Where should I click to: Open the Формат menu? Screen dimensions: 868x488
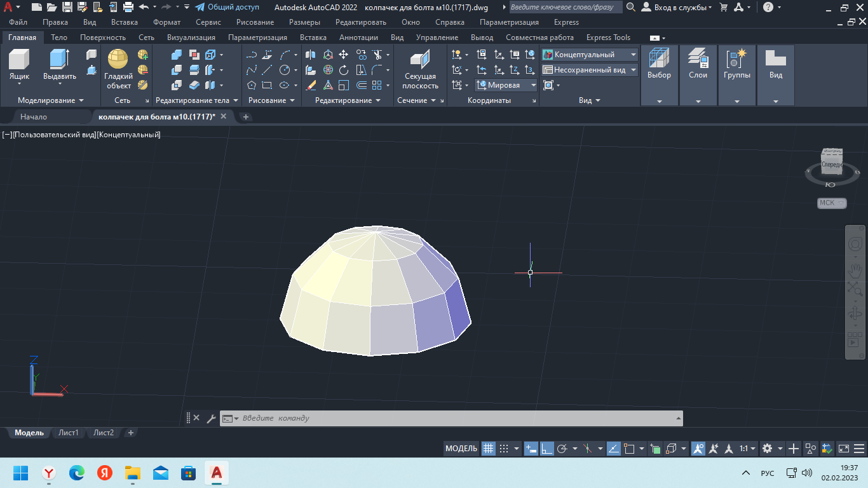pyautogui.click(x=166, y=22)
